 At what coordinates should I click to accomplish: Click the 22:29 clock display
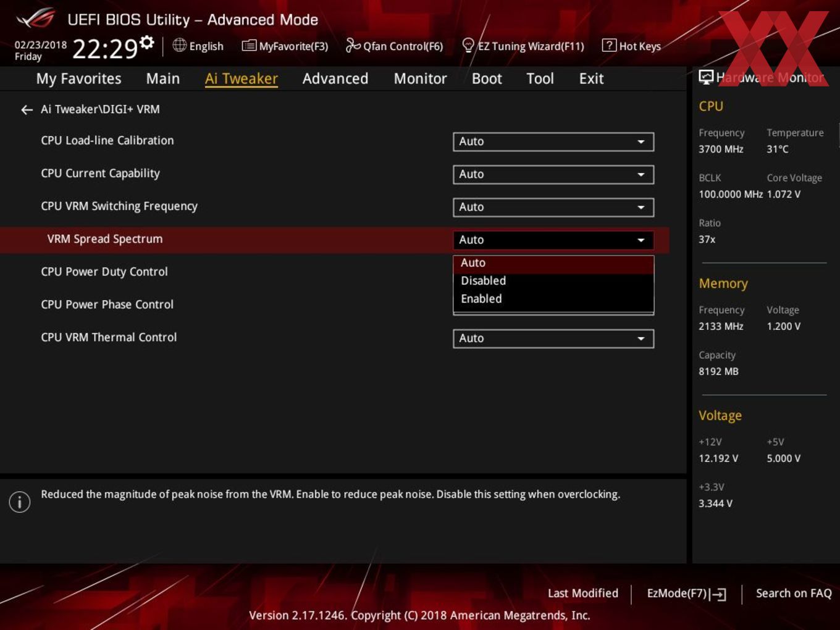tap(105, 49)
